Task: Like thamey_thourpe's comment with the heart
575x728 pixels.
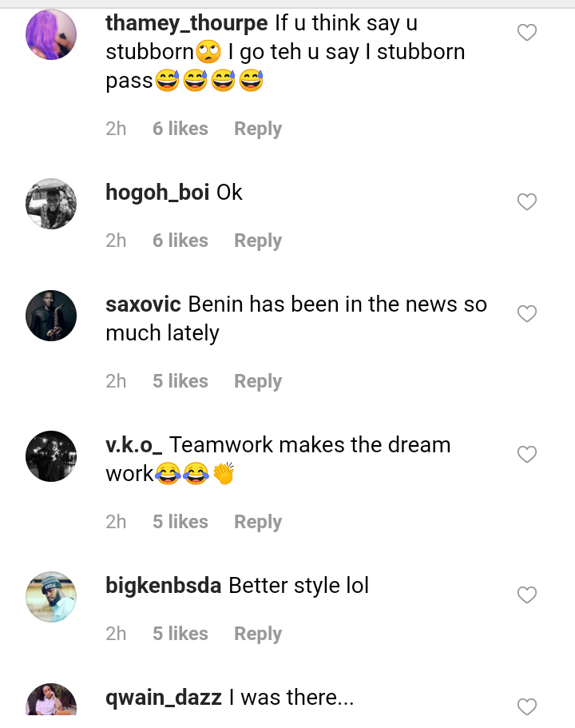Action: [x=527, y=33]
